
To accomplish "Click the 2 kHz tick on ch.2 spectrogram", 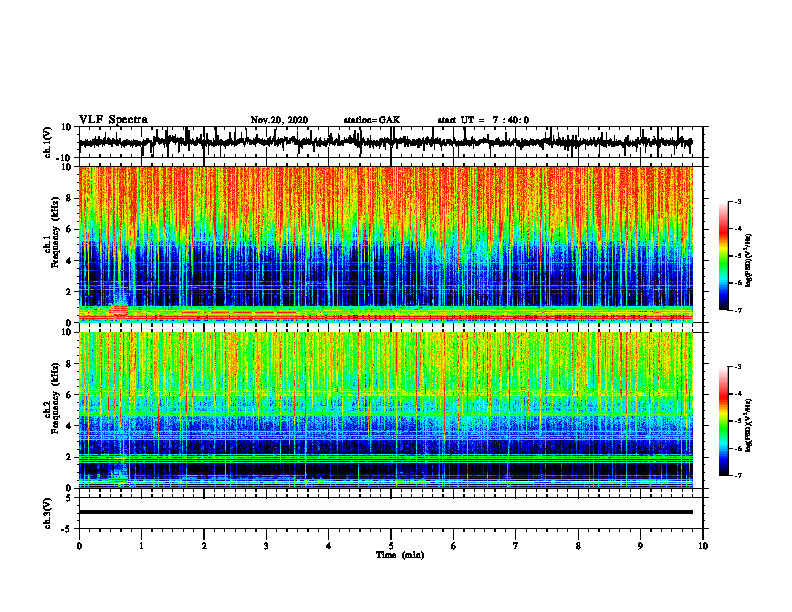I will [69, 457].
